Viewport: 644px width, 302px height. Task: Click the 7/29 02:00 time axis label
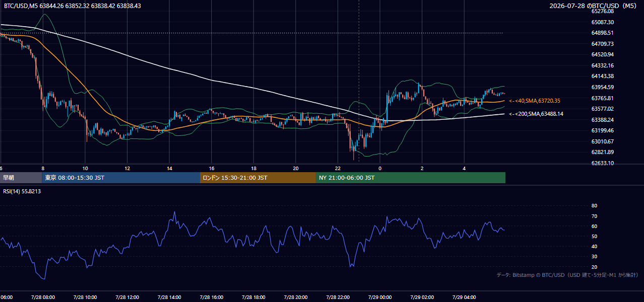pyautogui.click(x=422, y=297)
